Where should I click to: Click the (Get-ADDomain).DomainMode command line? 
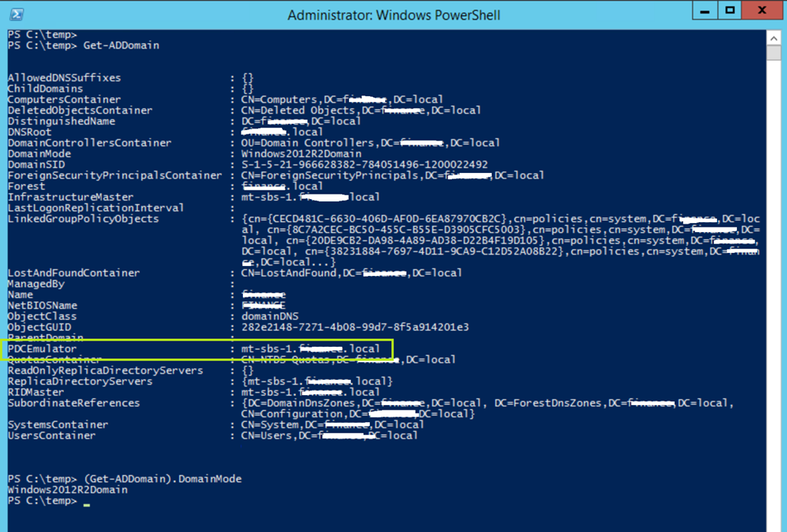click(162, 479)
